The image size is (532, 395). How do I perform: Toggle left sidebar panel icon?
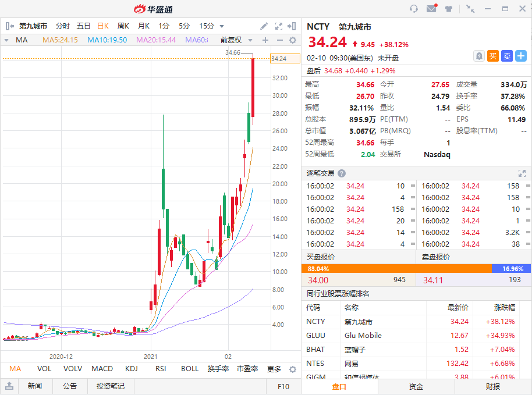(10, 26)
